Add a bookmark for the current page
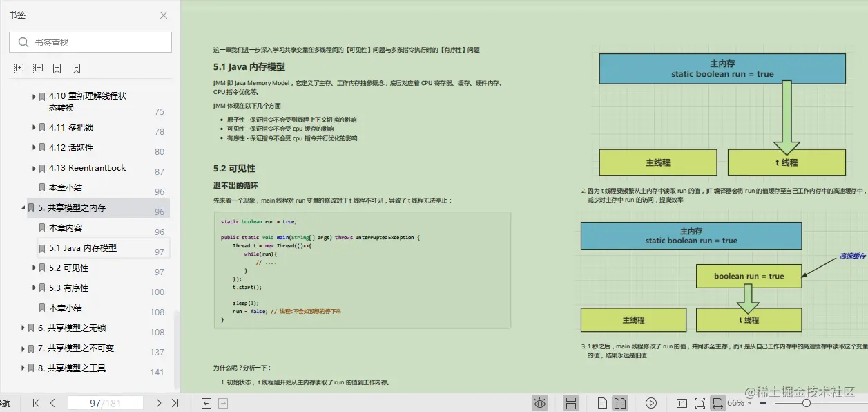 pyautogui.click(x=59, y=68)
